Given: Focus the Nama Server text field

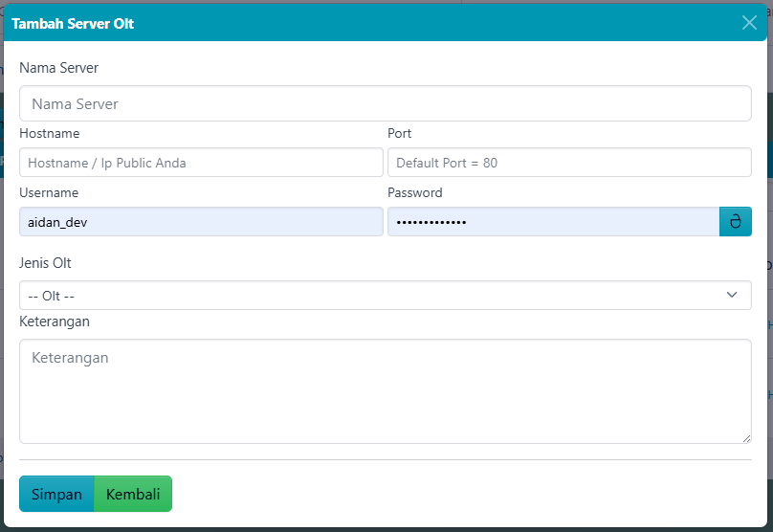Looking at the screenshot, I should pos(385,103).
